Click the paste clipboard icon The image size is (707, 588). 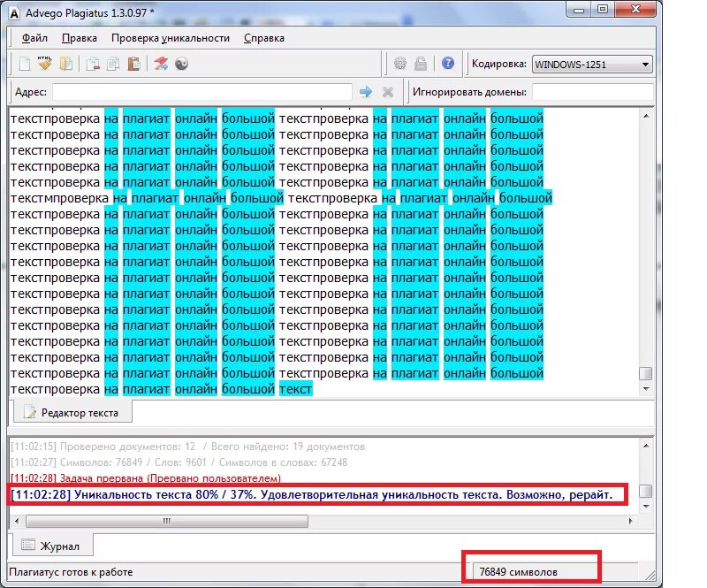coord(134,64)
